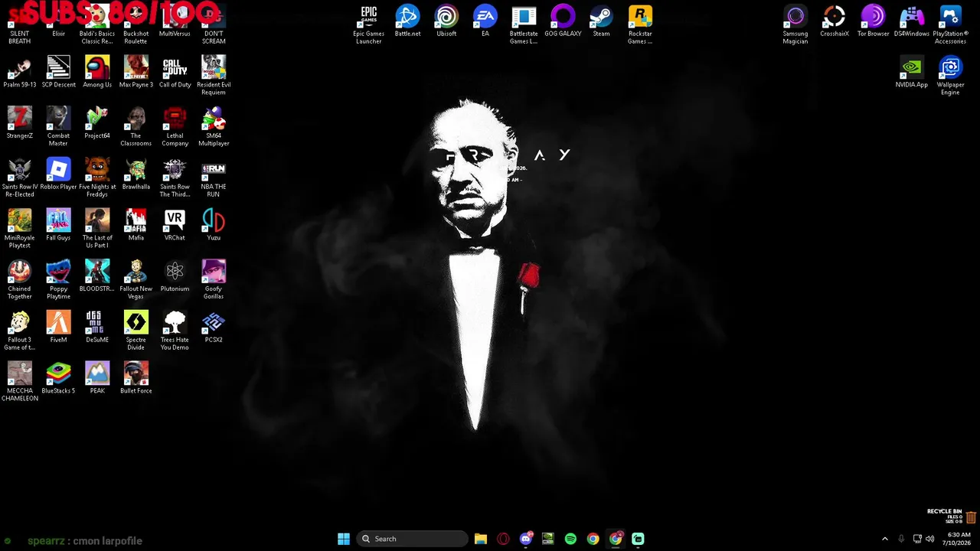Open Discord from the taskbar
Image resolution: width=980 pixels, height=551 pixels.
[x=525, y=539]
